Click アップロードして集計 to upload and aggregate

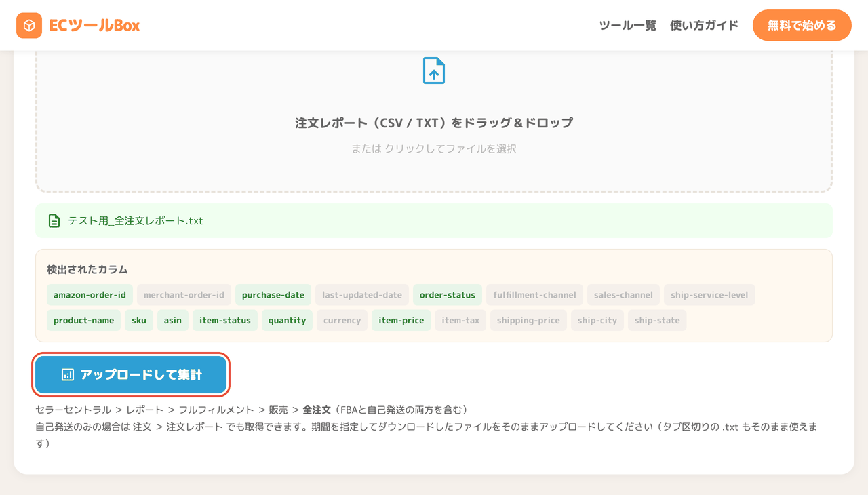[131, 374]
